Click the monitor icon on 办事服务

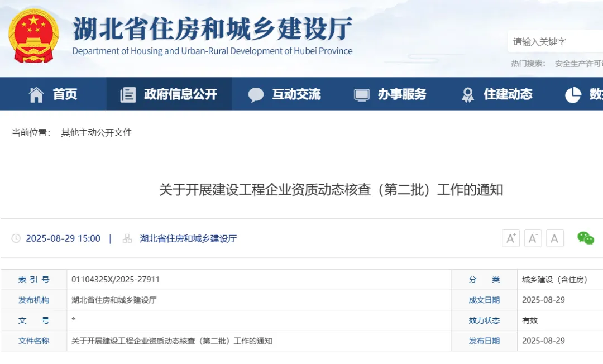pyautogui.click(x=362, y=94)
